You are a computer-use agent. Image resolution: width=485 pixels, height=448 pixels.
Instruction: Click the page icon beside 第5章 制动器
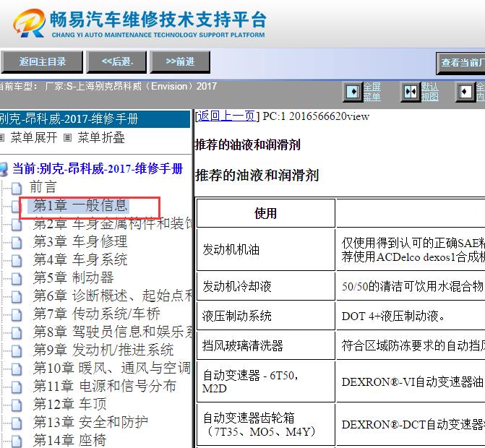click(x=17, y=279)
